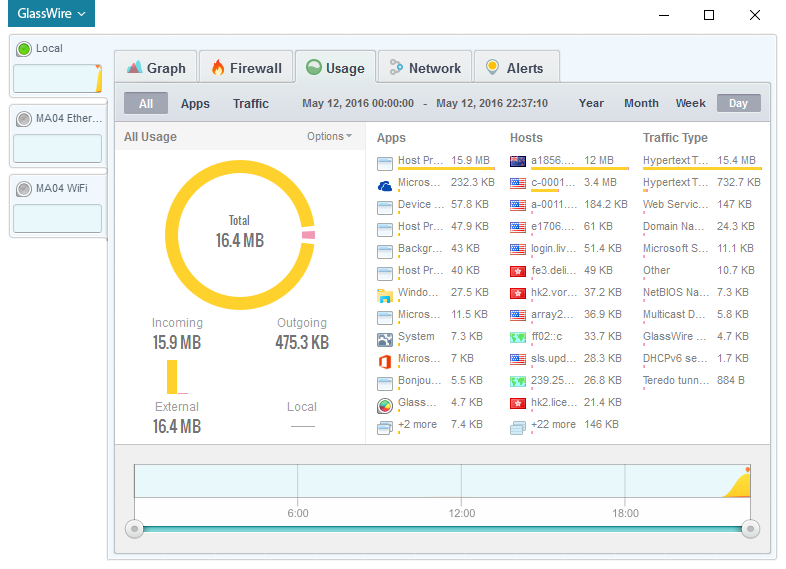Click the GlassWire app icon in Apps list
This screenshot has height=569, width=786.
tap(385, 404)
